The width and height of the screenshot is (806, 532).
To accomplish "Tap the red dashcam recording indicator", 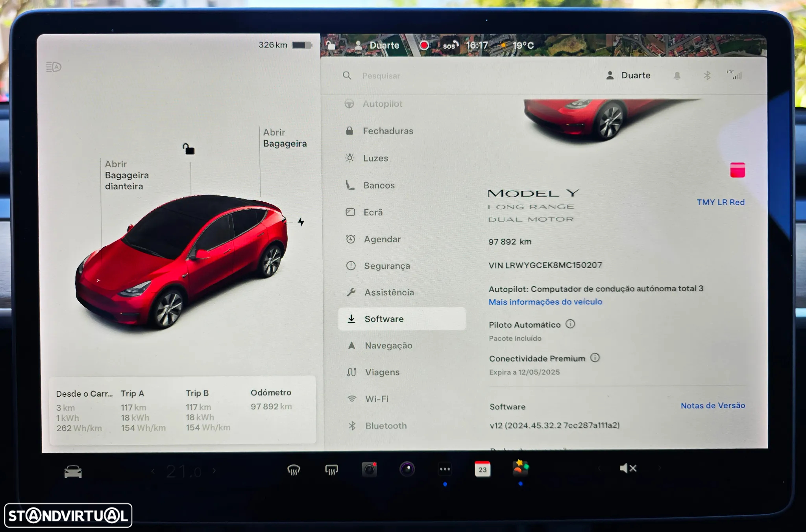I will pos(424,45).
